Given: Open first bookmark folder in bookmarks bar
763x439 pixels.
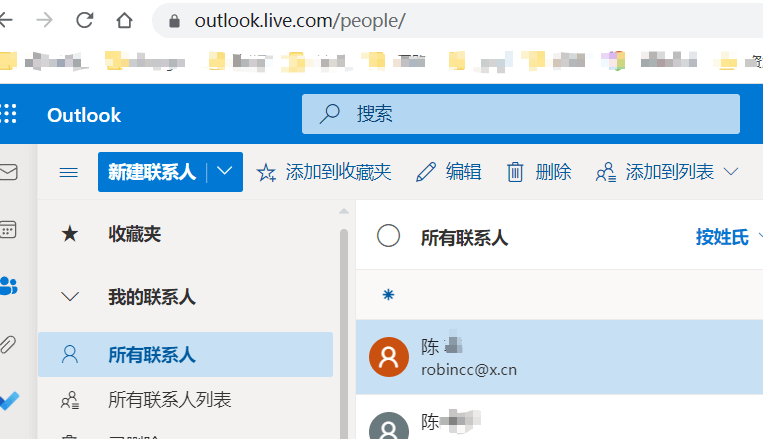Looking at the screenshot, I should point(8,61).
